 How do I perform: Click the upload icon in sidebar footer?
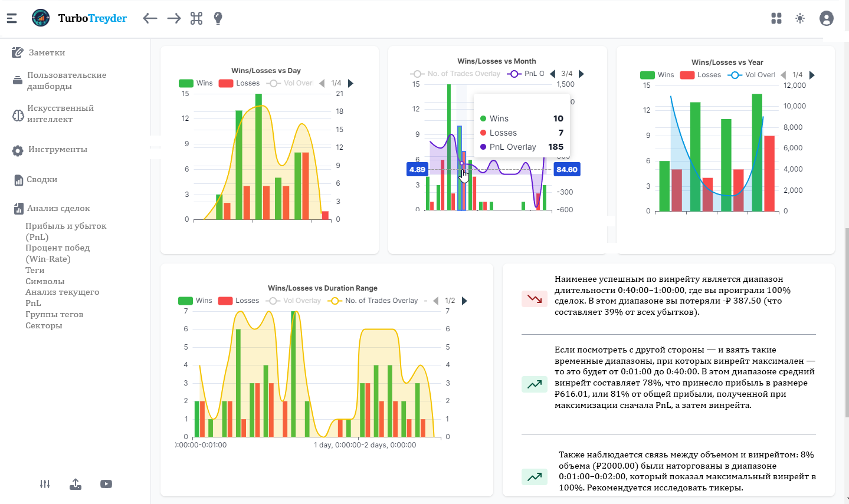[76, 484]
